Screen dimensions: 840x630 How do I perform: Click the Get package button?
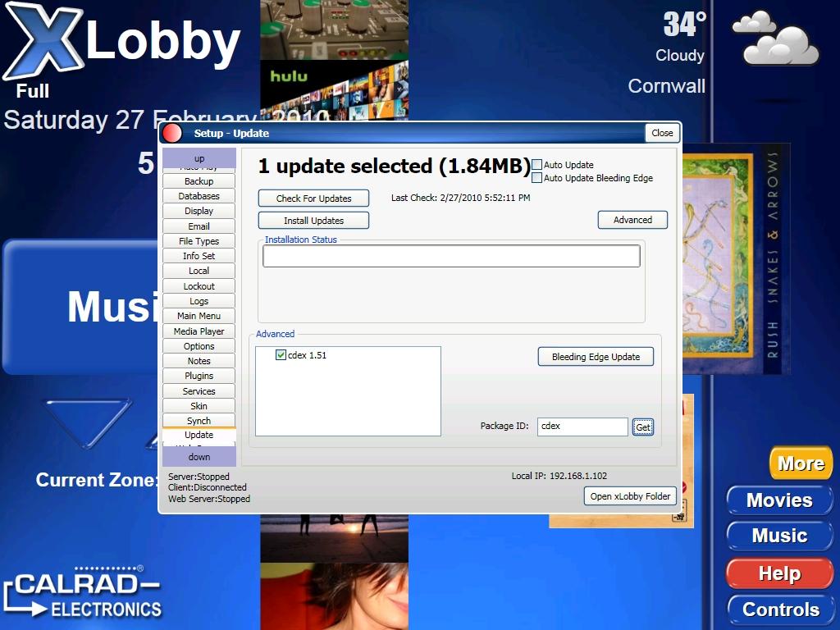643,427
